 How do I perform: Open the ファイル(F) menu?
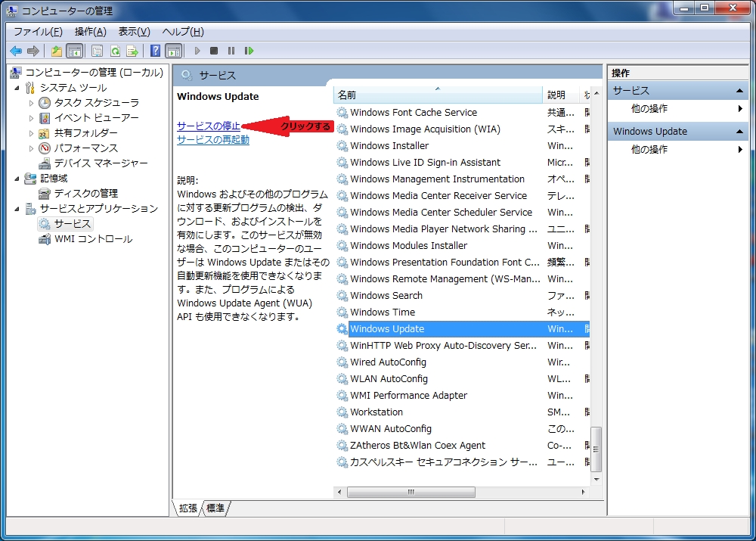click(x=38, y=32)
